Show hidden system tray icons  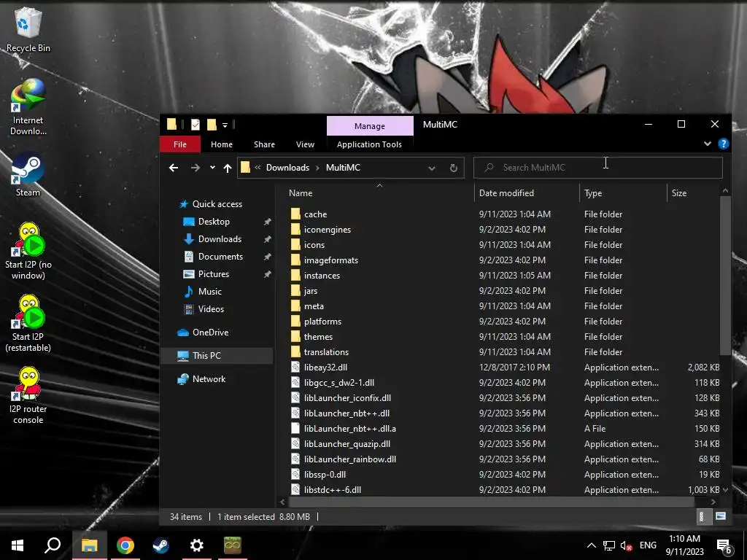[591, 545]
